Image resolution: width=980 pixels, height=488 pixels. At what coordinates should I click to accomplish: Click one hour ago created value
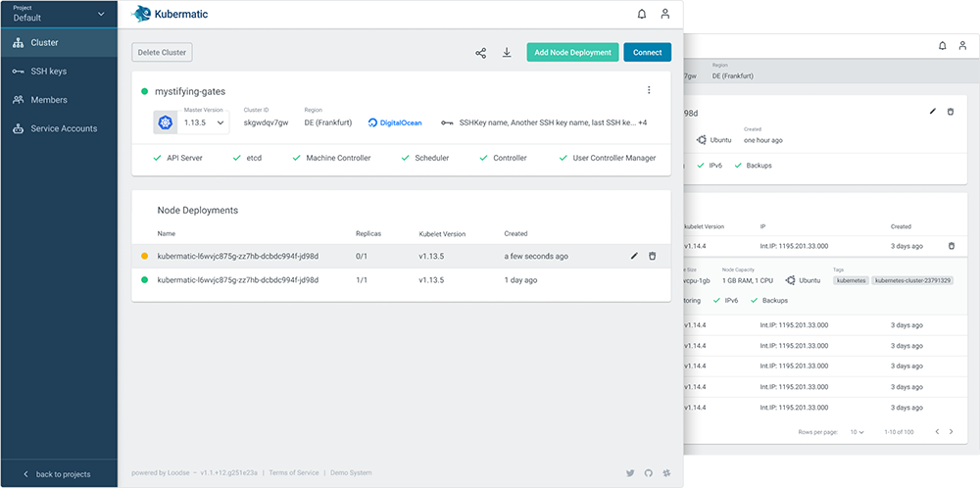pos(763,140)
